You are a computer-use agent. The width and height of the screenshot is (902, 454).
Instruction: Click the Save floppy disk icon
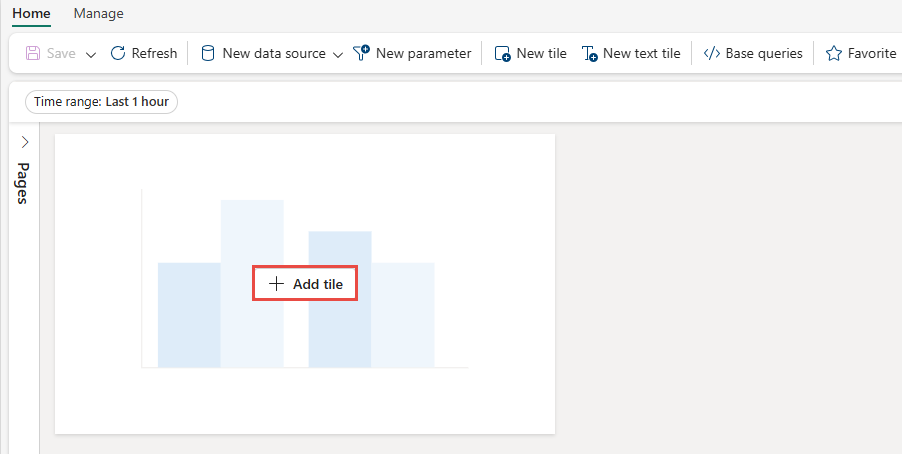pyautogui.click(x=33, y=53)
